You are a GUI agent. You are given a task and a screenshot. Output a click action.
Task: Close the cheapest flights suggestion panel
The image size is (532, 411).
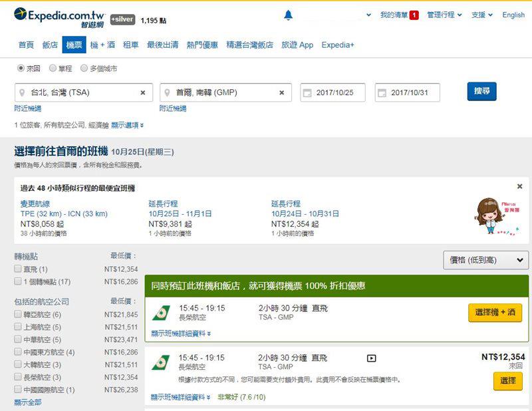(519, 186)
